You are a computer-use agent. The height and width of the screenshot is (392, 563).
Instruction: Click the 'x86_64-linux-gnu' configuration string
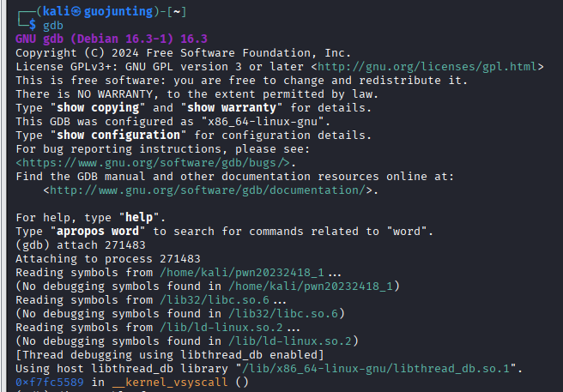tap(263, 122)
